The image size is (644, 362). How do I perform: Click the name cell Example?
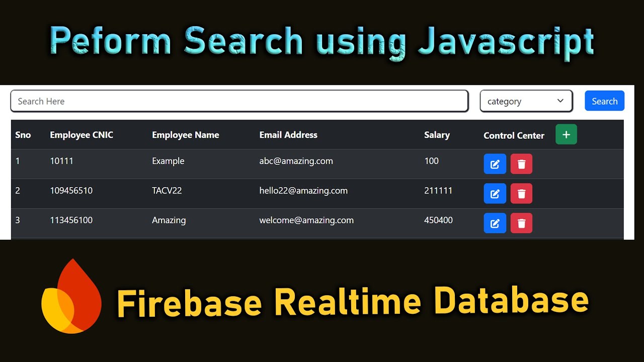point(168,161)
